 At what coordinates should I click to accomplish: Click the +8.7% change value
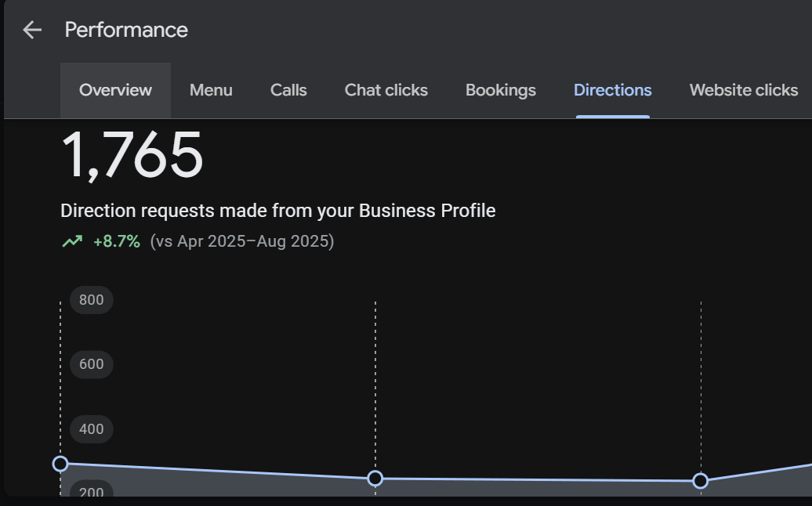click(x=117, y=241)
